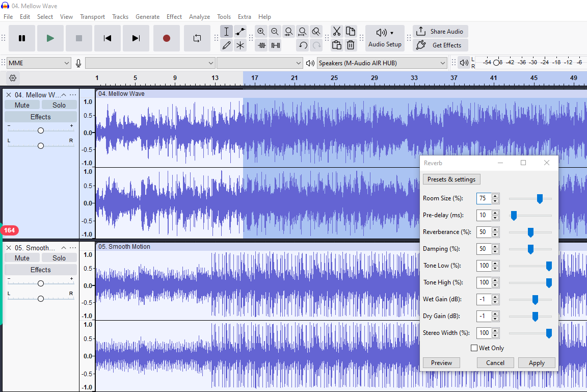
Task: Skip to end of project
Action: [136, 38]
